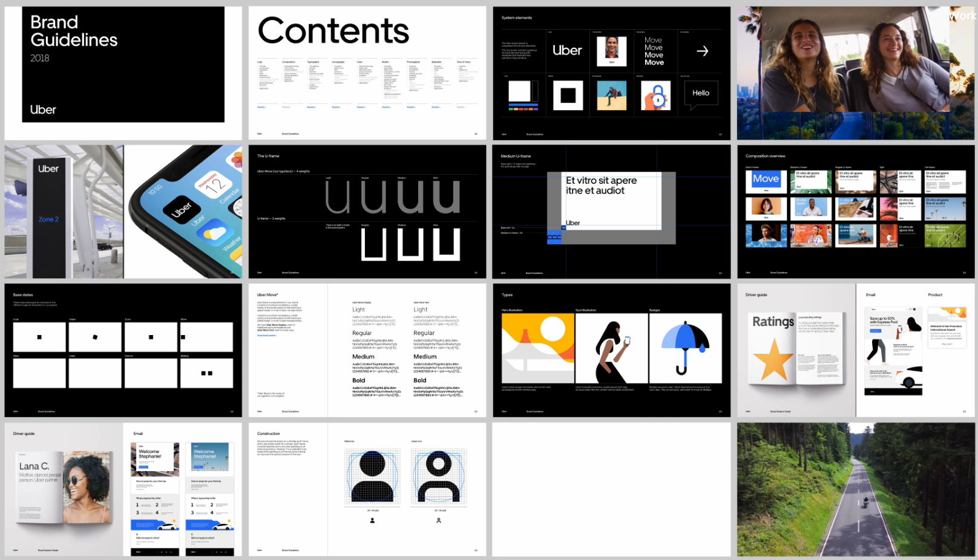Open the Contents page thumbnail

tap(367, 73)
